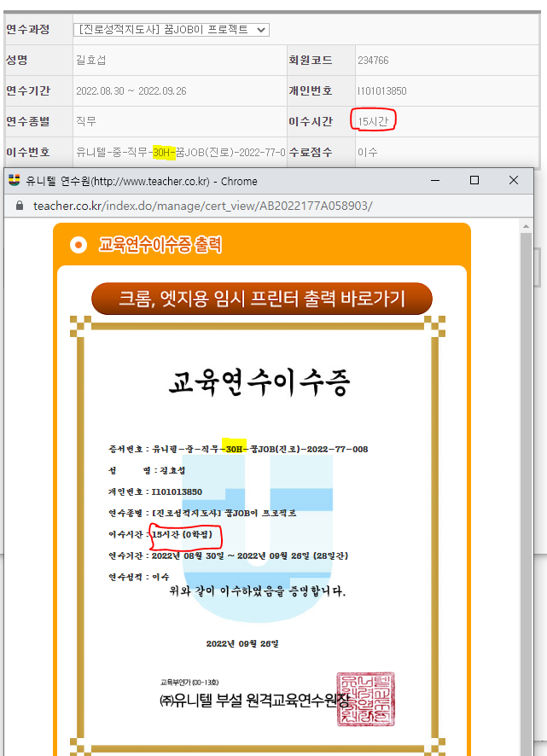Click the certificate 연수종별 line
547x756 pixels.
coord(202,513)
